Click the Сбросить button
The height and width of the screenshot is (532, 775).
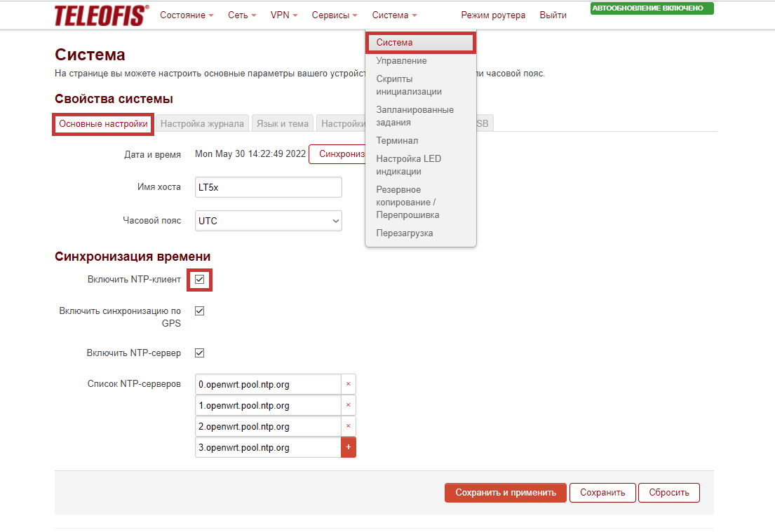pos(668,492)
